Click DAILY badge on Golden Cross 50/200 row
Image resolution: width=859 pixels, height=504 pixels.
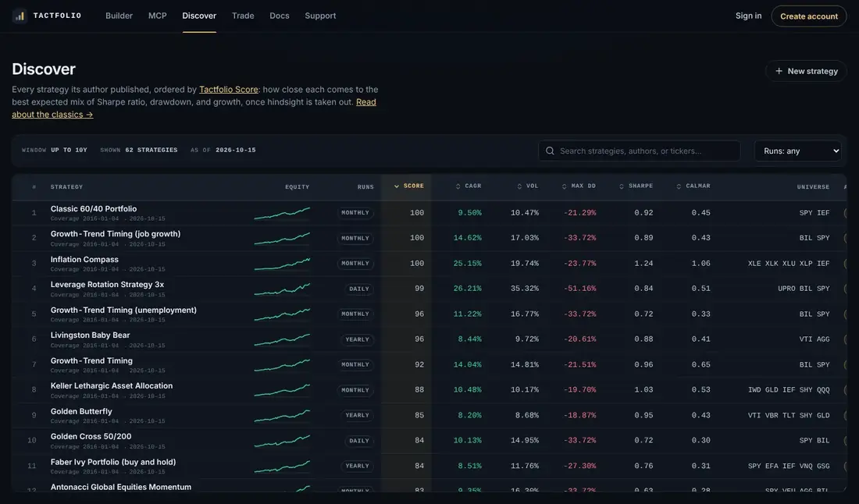click(x=359, y=441)
